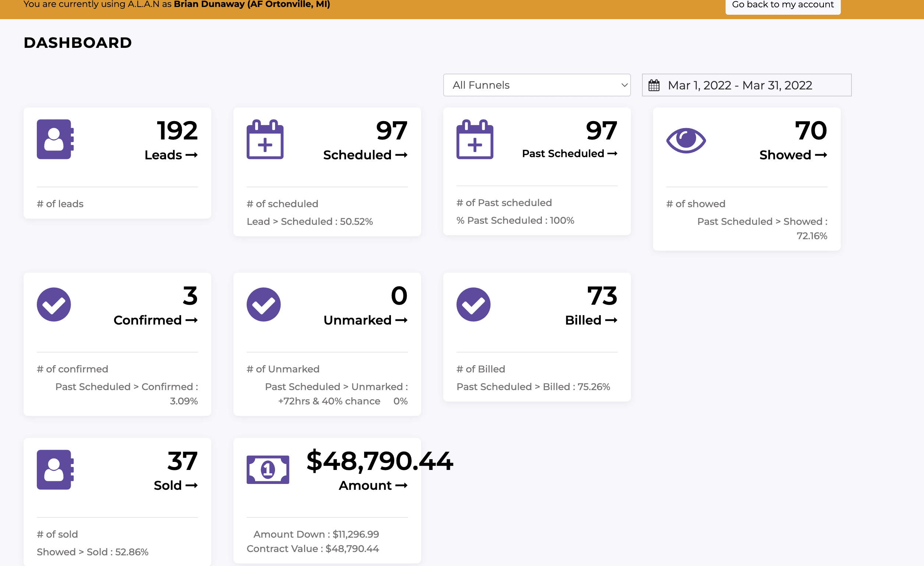The image size is (924, 566).
Task: Click the Sold contact book icon
Action: (55, 469)
